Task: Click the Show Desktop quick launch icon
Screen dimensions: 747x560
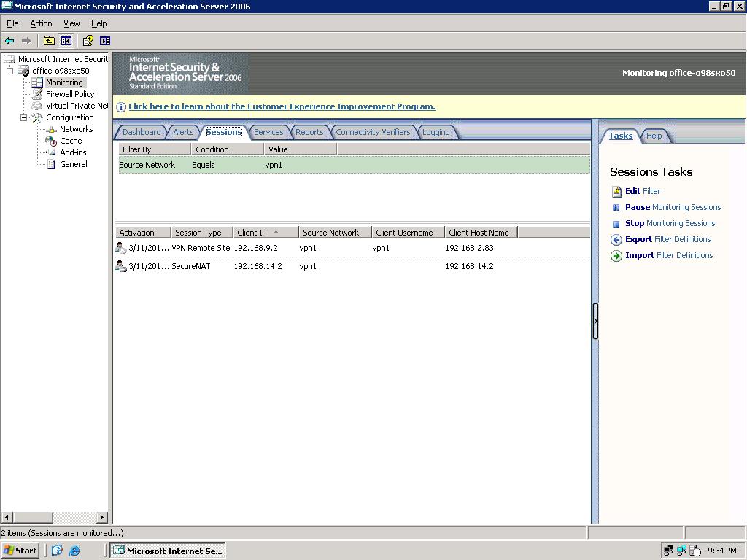Action: (x=57, y=551)
